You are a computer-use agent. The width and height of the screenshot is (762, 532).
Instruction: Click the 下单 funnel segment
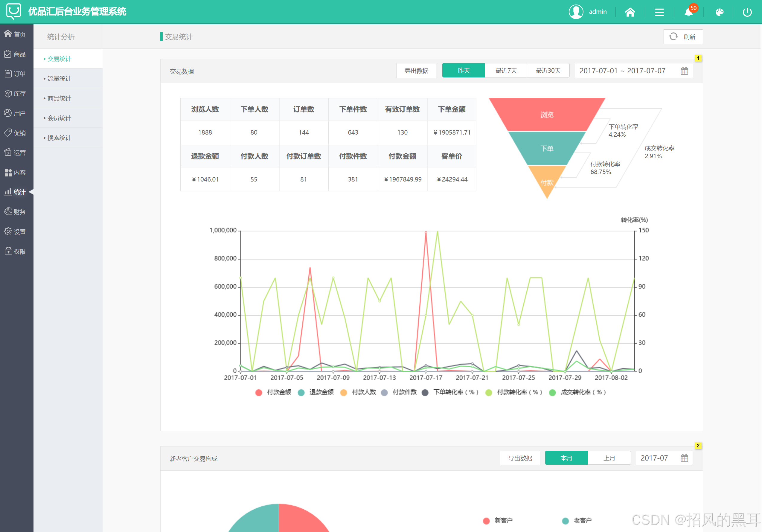coord(547,148)
